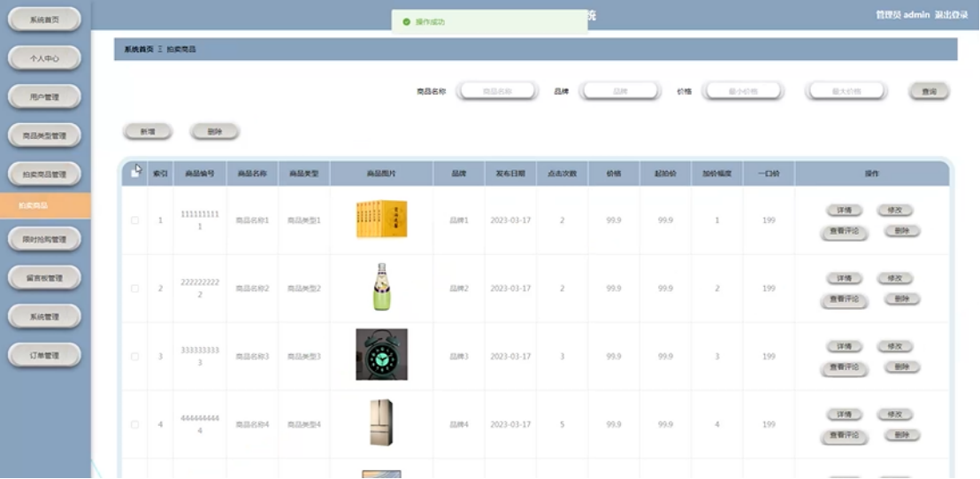980x479 pixels.
Task: Select the 品牌3 cell
Action: coord(459,357)
